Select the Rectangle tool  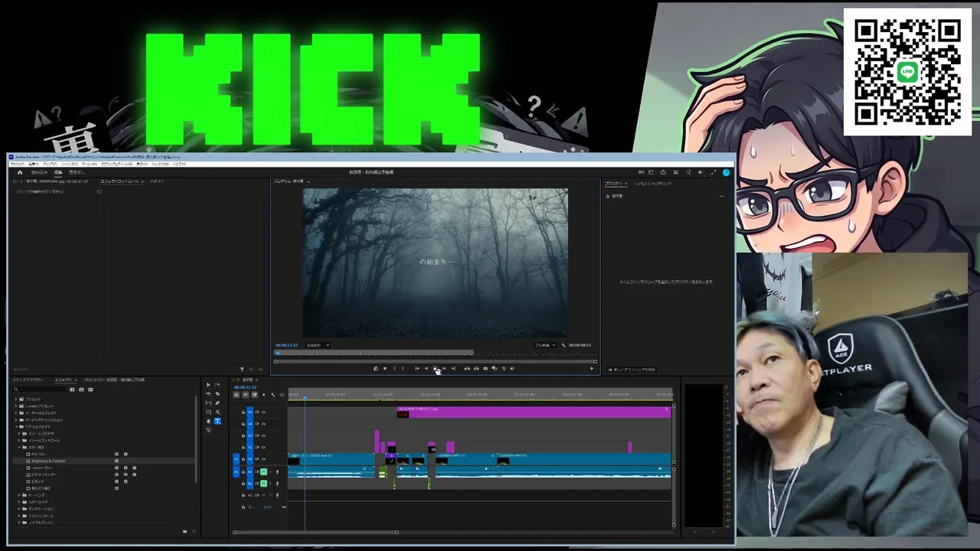208,412
